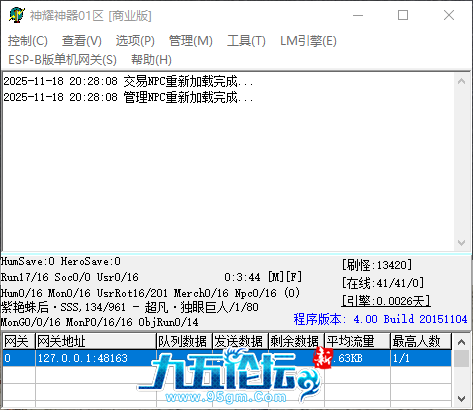The image size is (473, 410).
Task: Click the 交易NPC重新加载完成 log line
Action: [128, 81]
